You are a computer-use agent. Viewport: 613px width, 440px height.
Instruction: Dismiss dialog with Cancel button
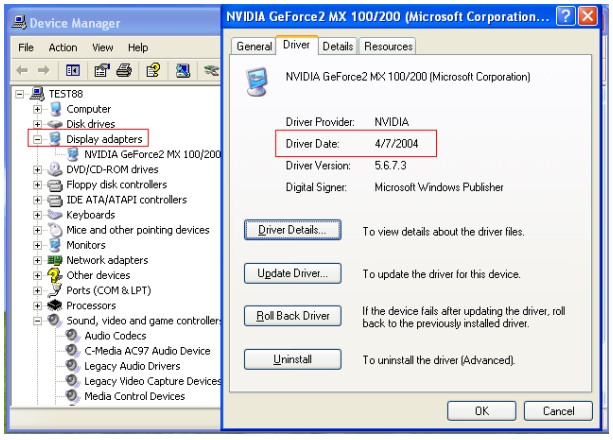pyautogui.click(x=558, y=411)
